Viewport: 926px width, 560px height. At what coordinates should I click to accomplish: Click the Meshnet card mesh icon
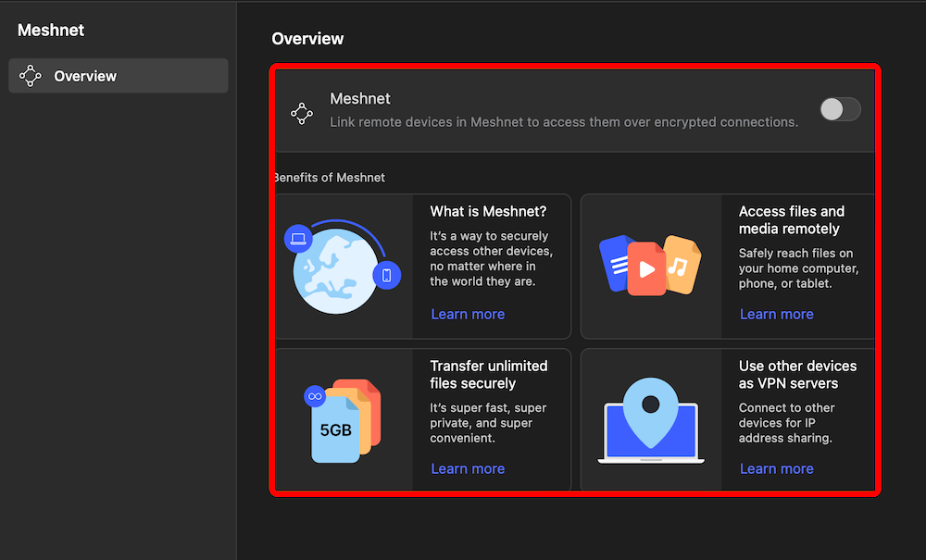click(x=302, y=113)
